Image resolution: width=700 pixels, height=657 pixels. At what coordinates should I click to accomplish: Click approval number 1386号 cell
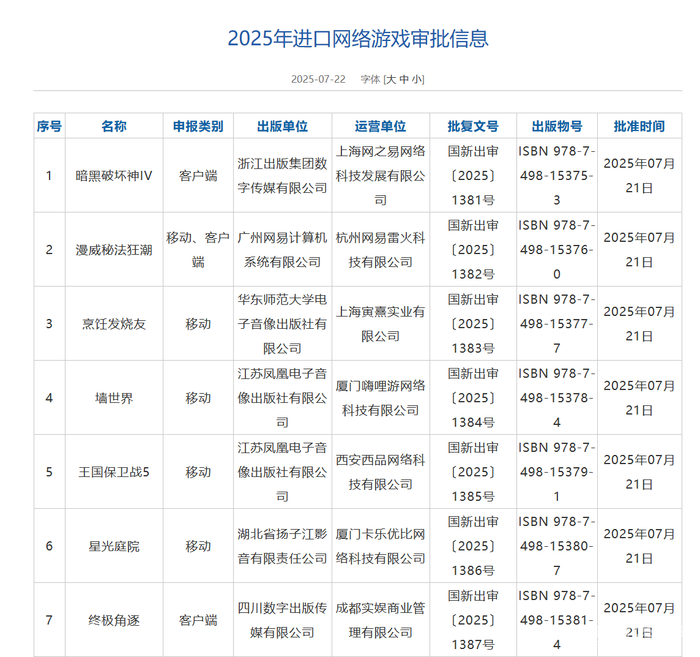pos(473,546)
